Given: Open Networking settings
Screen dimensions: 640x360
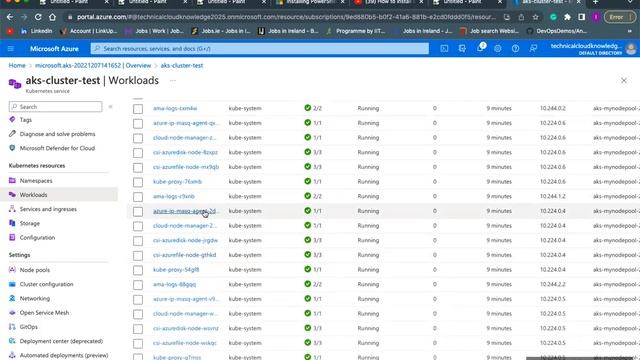Looking at the screenshot, I should click(x=35, y=298).
